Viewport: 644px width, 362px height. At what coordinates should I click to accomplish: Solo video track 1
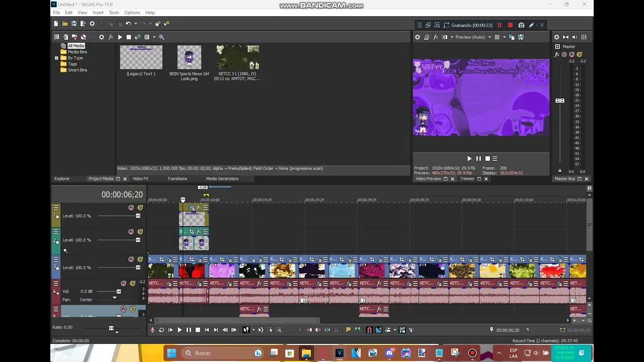coord(140,208)
